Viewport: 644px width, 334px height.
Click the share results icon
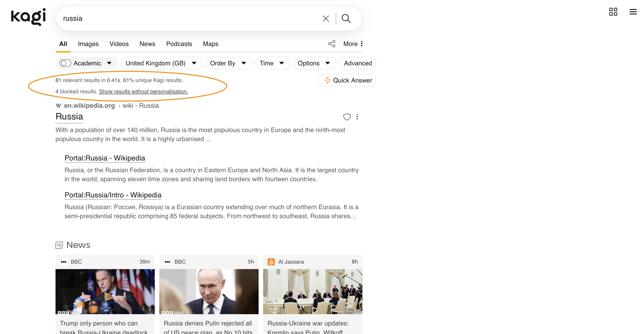tap(331, 44)
